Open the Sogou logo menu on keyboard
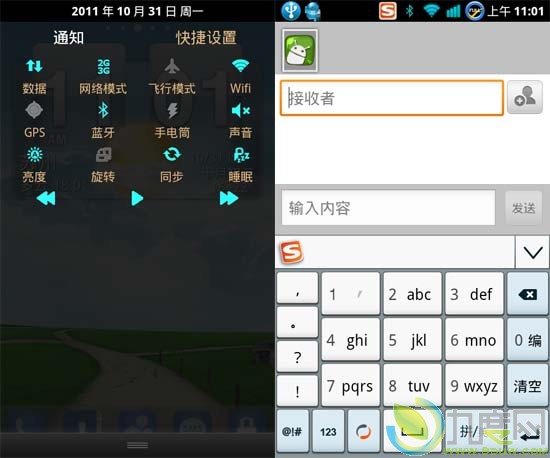Image resolution: width=550 pixels, height=458 pixels. [291, 252]
